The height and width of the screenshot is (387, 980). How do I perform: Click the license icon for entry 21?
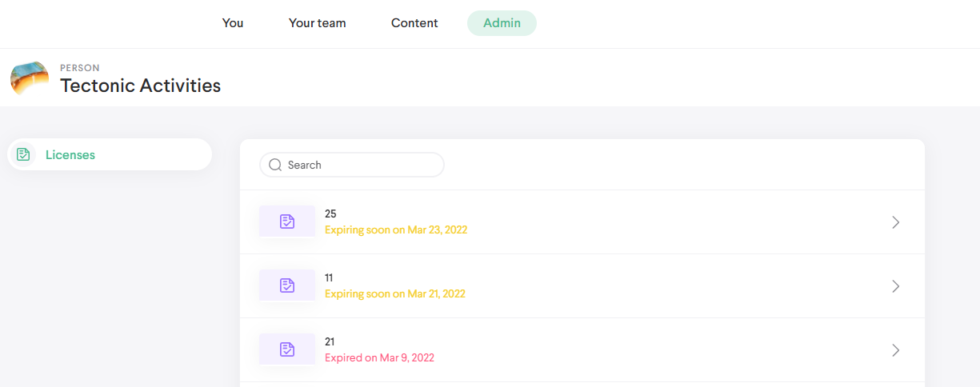point(287,349)
